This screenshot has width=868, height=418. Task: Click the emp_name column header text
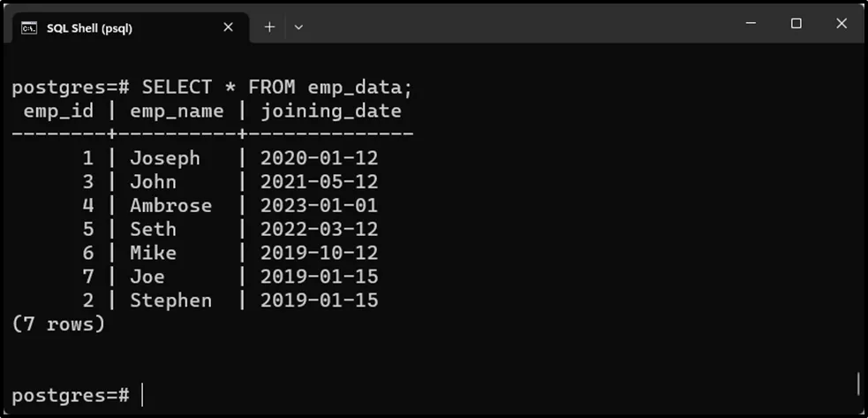pos(177,111)
